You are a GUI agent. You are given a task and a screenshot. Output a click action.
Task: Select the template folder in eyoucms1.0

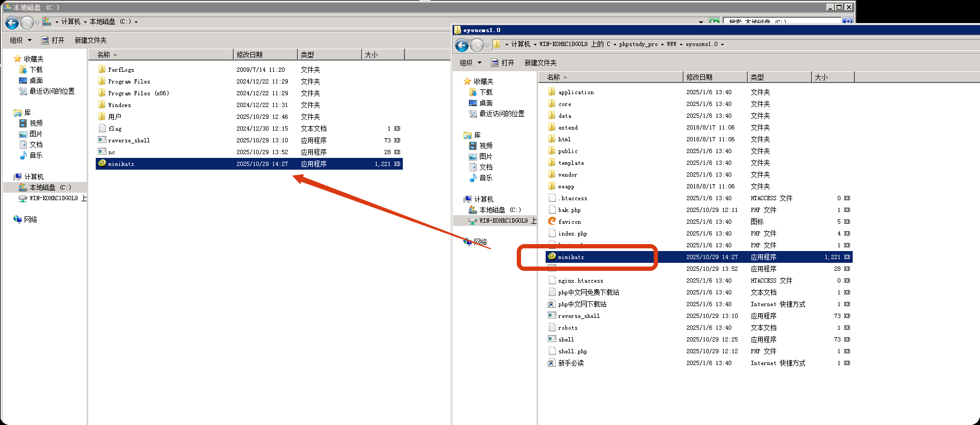(571, 163)
